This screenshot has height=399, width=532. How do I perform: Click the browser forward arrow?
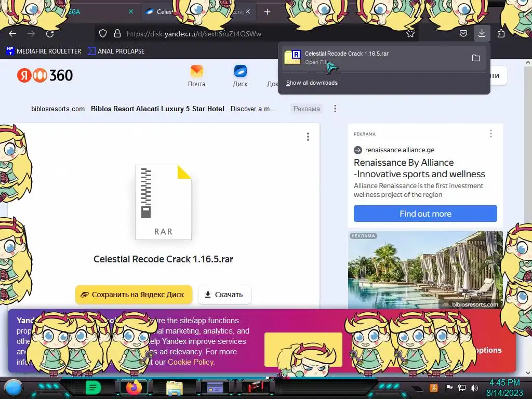click(31, 34)
